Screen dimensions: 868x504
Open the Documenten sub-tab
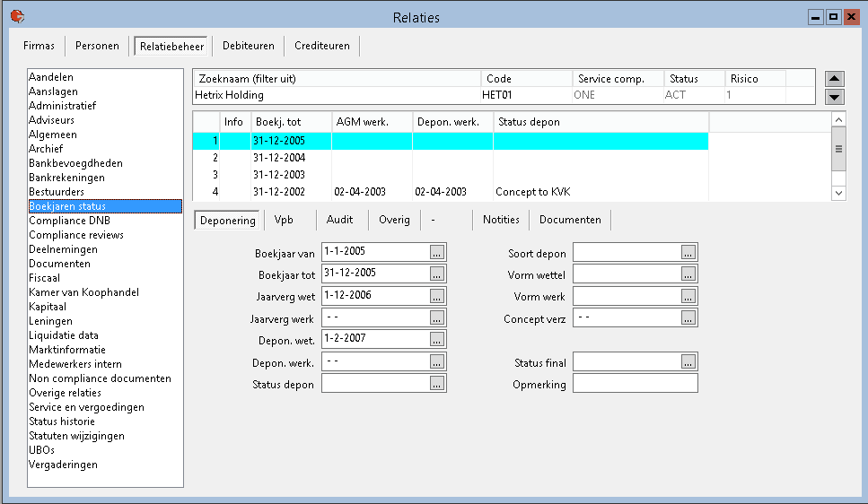tap(570, 220)
